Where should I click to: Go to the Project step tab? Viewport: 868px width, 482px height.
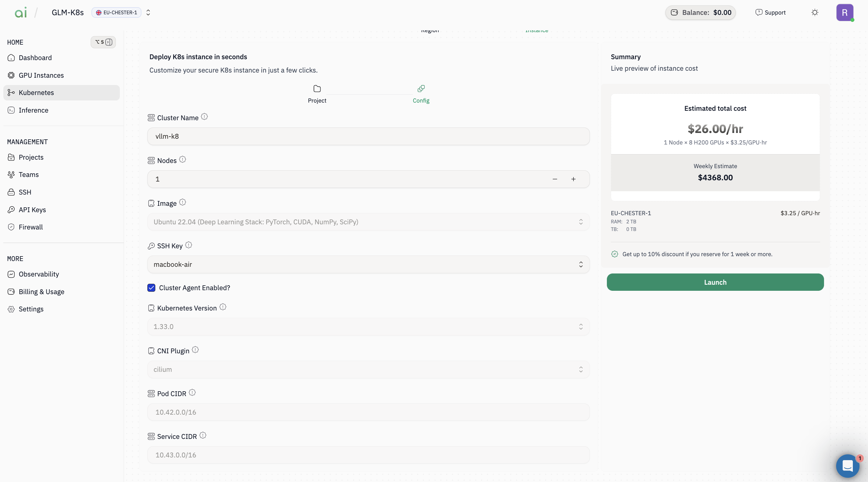[x=317, y=94]
